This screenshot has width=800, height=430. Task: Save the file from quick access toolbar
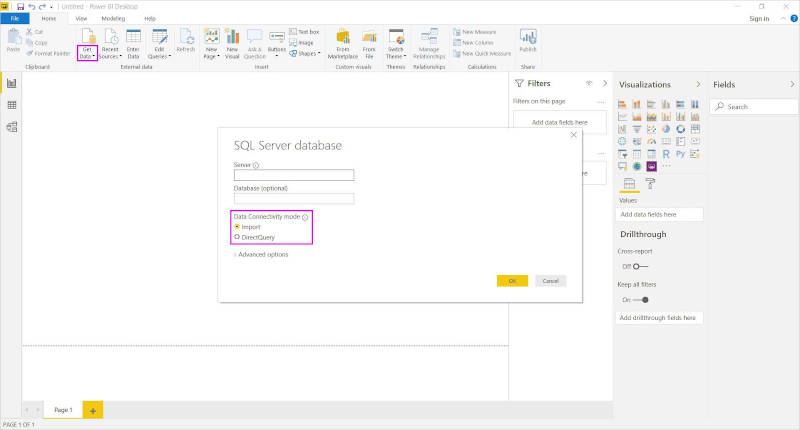(20, 7)
